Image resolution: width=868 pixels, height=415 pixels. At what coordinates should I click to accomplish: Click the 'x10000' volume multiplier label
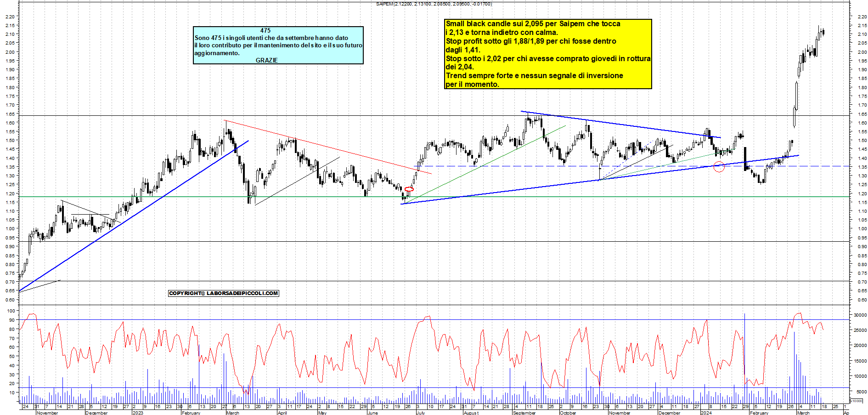[857, 401]
